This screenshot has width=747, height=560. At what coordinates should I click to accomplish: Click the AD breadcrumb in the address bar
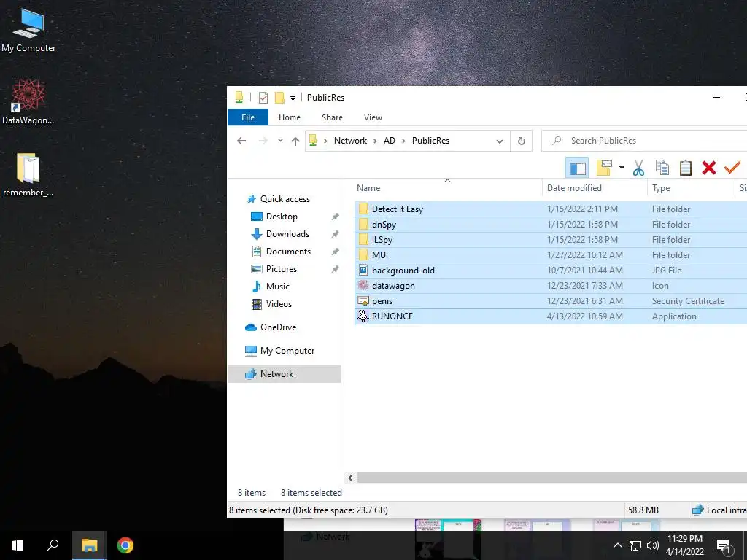tap(390, 141)
